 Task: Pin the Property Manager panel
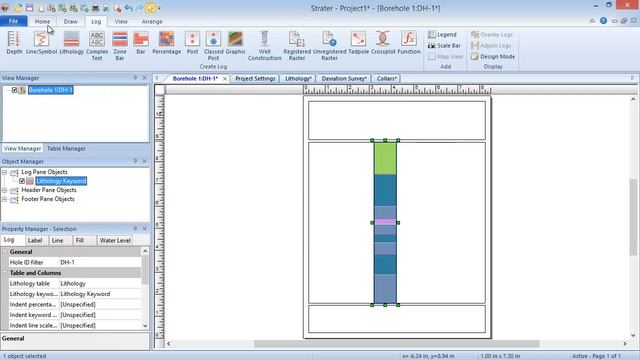[135, 229]
